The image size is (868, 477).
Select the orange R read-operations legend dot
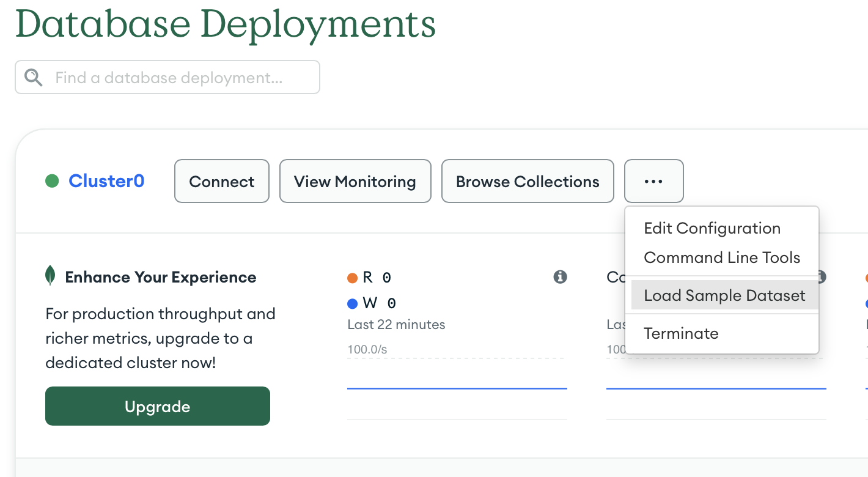click(352, 277)
